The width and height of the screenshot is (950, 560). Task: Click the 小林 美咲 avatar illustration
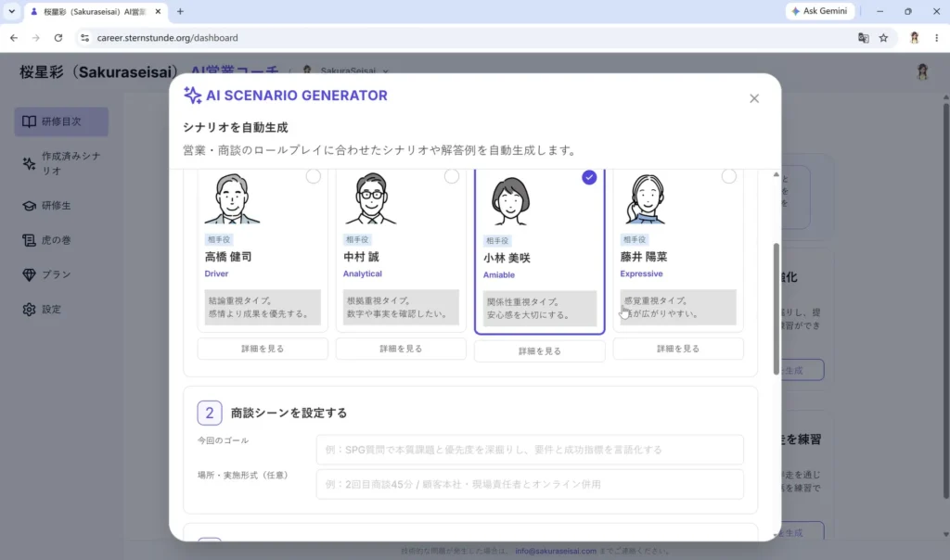(510, 201)
